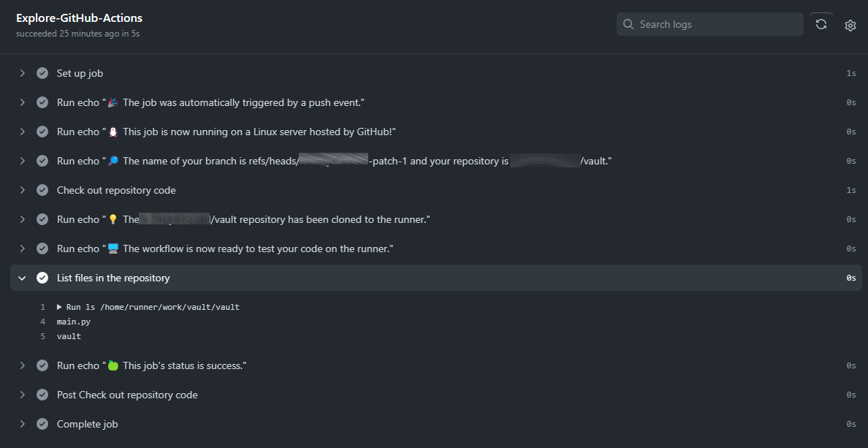Click success checkmark for Set up job

[42, 73]
